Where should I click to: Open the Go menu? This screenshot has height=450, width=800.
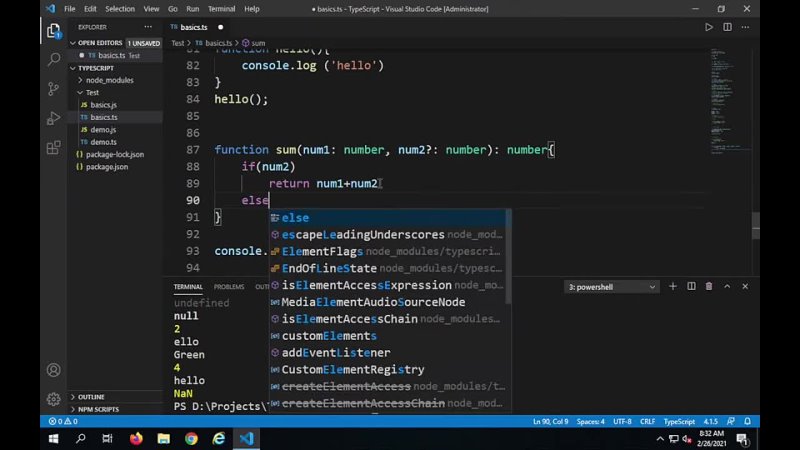click(173, 9)
